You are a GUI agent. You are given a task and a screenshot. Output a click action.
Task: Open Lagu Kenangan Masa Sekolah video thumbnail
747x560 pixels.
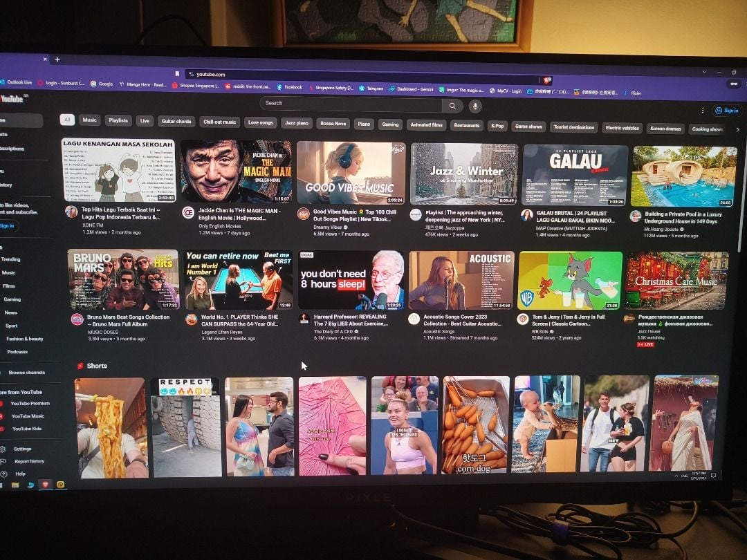(119, 170)
